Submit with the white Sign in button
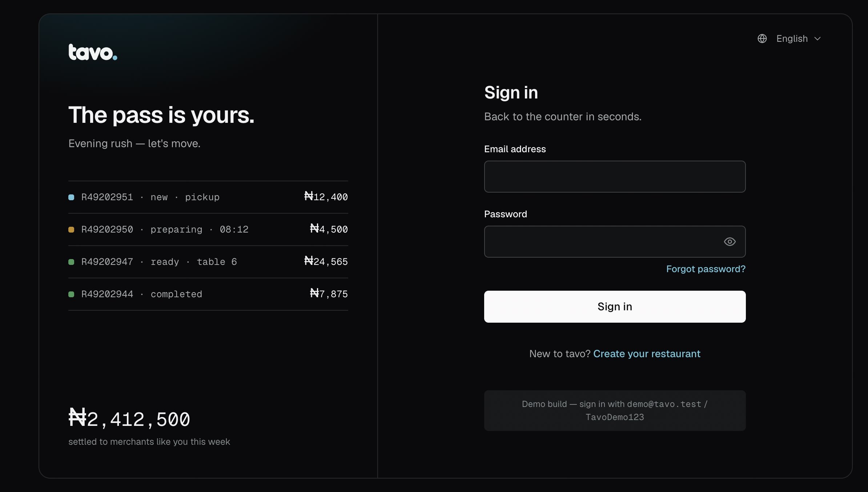This screenshot has height=492, width=868. click(x=615, y=307)
